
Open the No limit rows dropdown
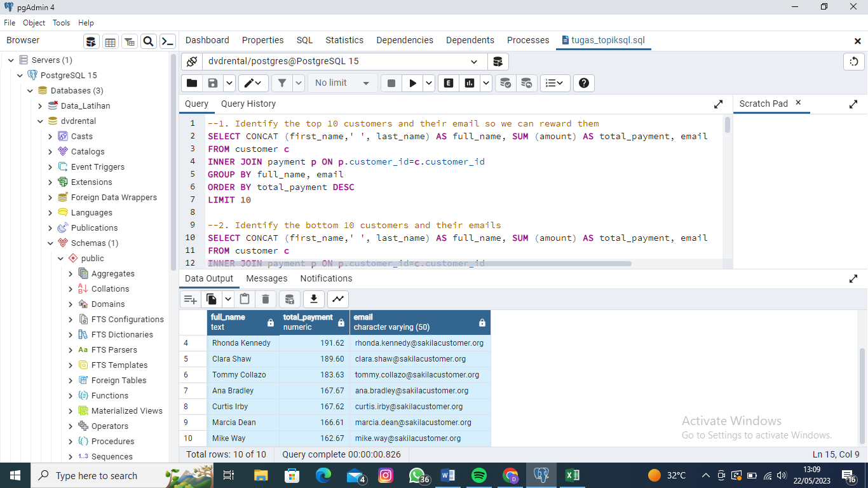coord(342,83)
